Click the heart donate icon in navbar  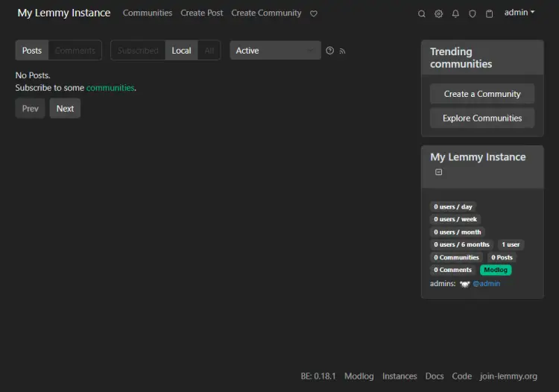point(313,13)
